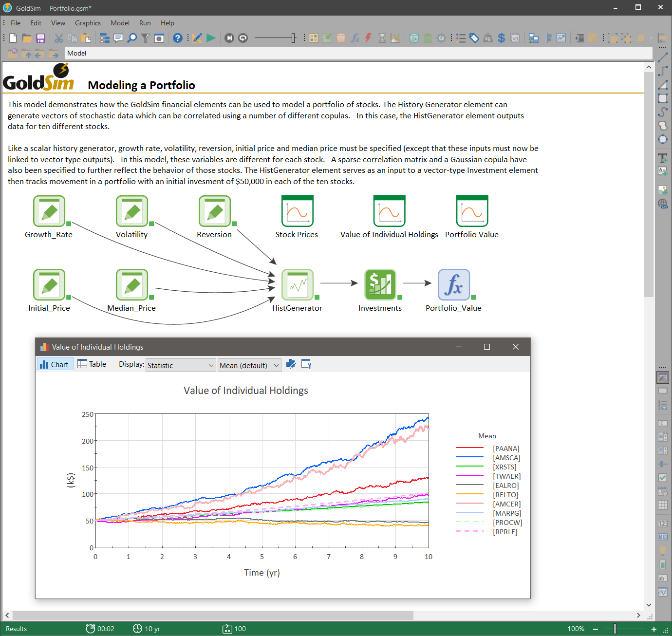Navigate up one container level icon

click(x=26, y=53)
